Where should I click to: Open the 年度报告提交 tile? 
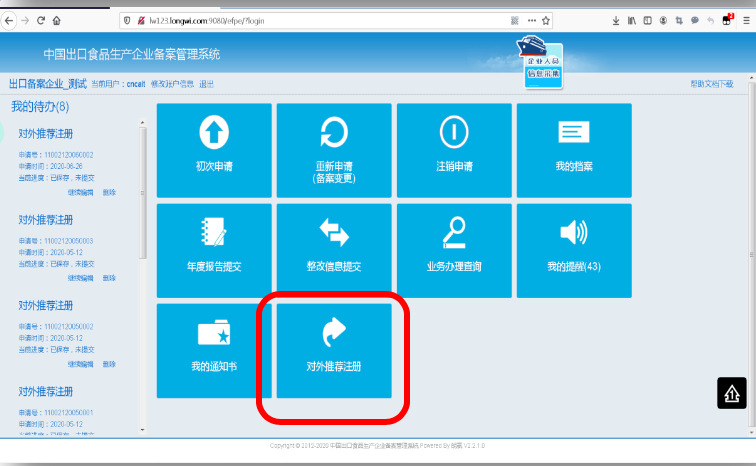214,250
